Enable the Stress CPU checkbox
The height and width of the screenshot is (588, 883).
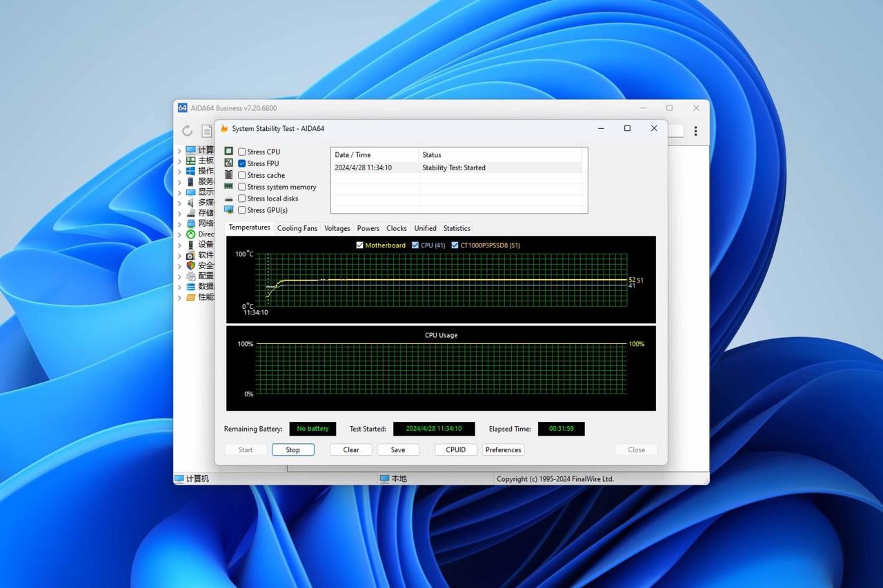242,152
